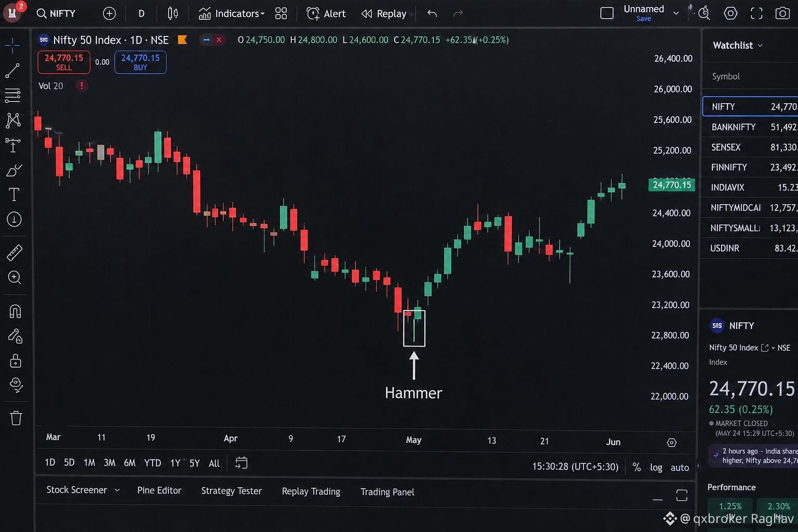Select the ruler measure tool
This screenshot has height=532, width=798.
[x=14, y=252]
